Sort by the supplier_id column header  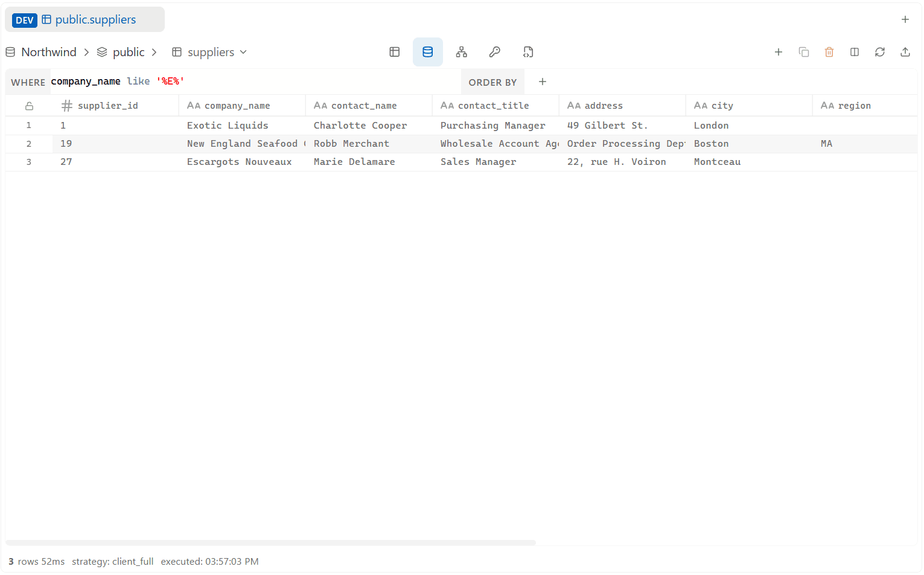[115, 106]
